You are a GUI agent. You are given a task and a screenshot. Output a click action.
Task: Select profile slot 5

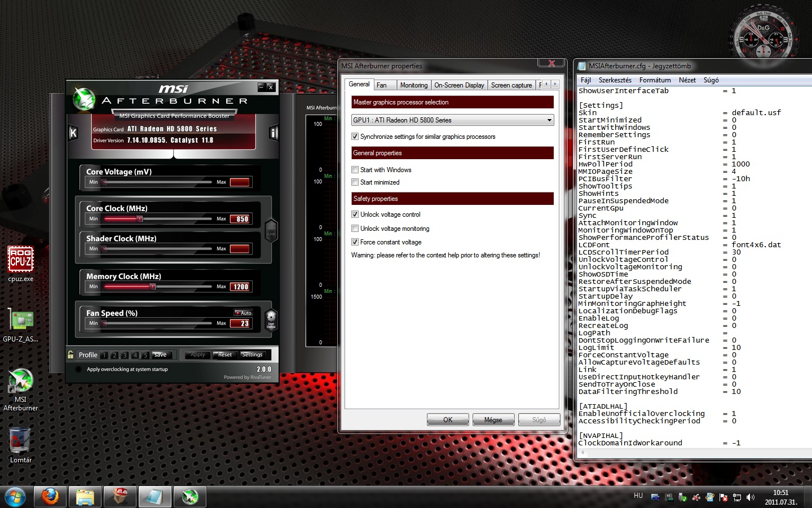[x=145, y=355]
